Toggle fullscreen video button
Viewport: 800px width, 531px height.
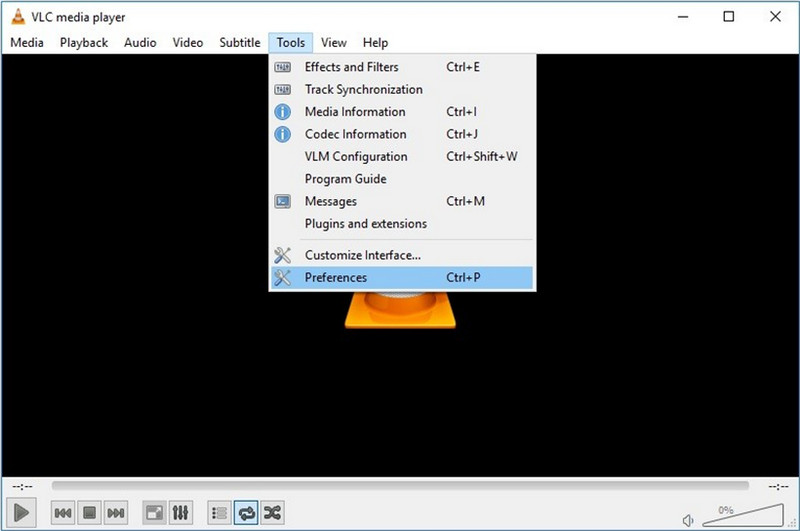154,513
